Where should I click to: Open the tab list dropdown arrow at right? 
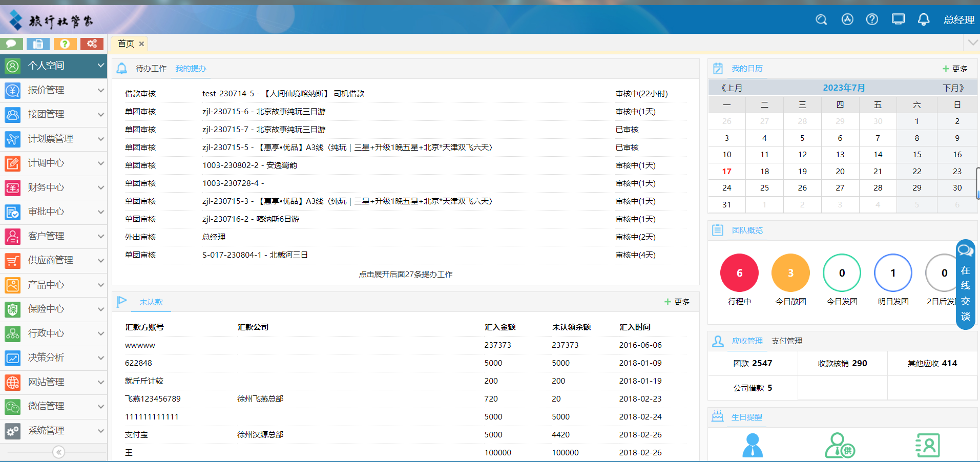[972, 43]
